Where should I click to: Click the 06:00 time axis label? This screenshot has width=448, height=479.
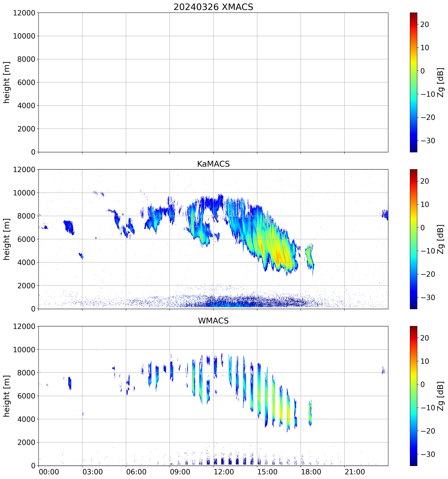(x=136, y=472)
